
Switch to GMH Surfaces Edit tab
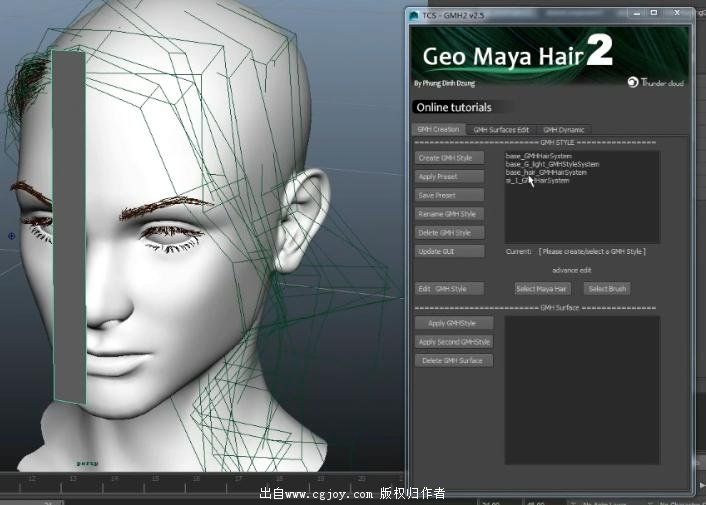pos(501,130)
